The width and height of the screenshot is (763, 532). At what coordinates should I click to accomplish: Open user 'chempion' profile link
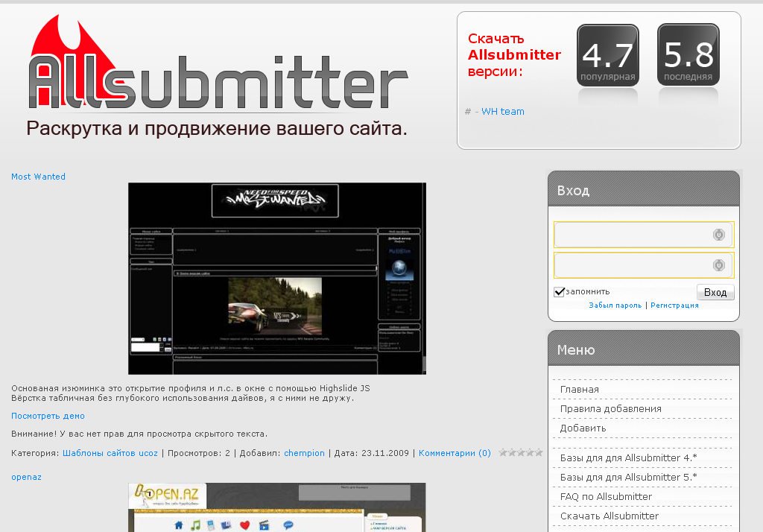[304, 453]
